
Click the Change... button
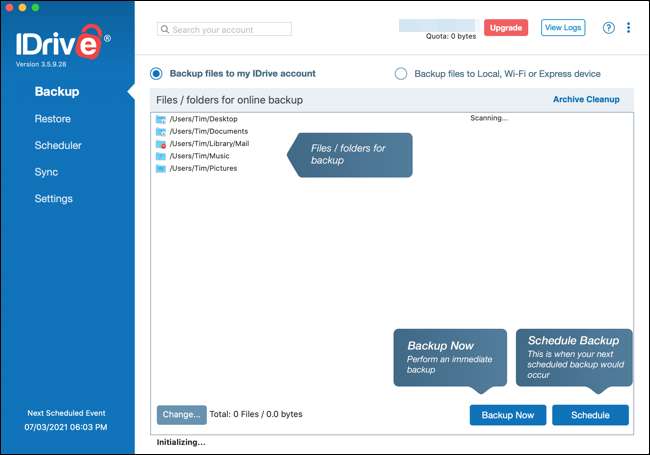click(182, 415)
